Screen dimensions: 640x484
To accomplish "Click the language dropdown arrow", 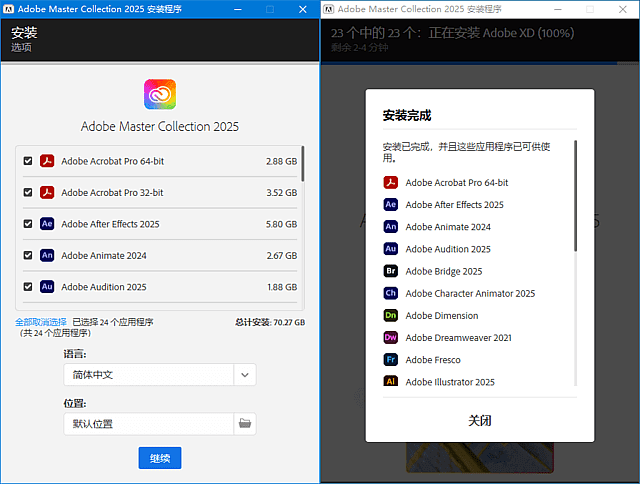I will coord(245,375).
